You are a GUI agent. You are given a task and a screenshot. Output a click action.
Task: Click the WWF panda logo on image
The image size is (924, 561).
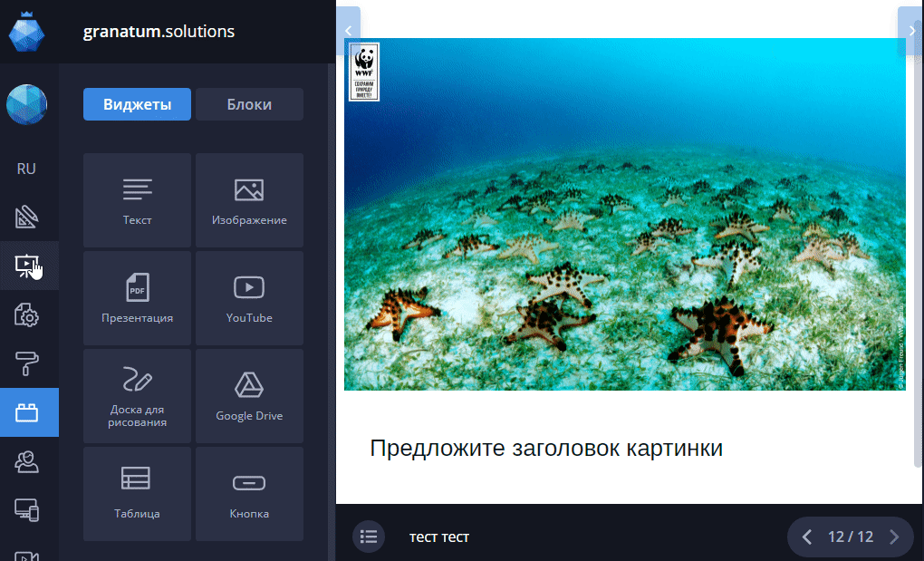point(364,72)
